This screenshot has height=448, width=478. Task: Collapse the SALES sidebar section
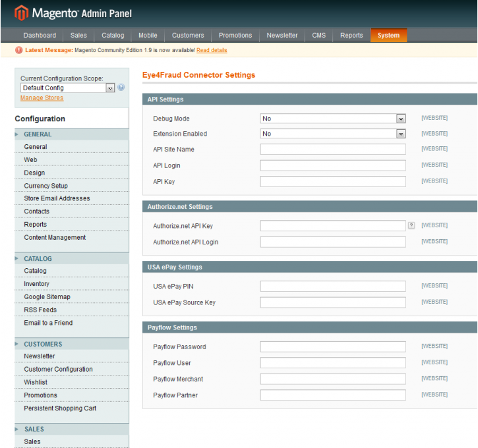click(x=72, y=429)
